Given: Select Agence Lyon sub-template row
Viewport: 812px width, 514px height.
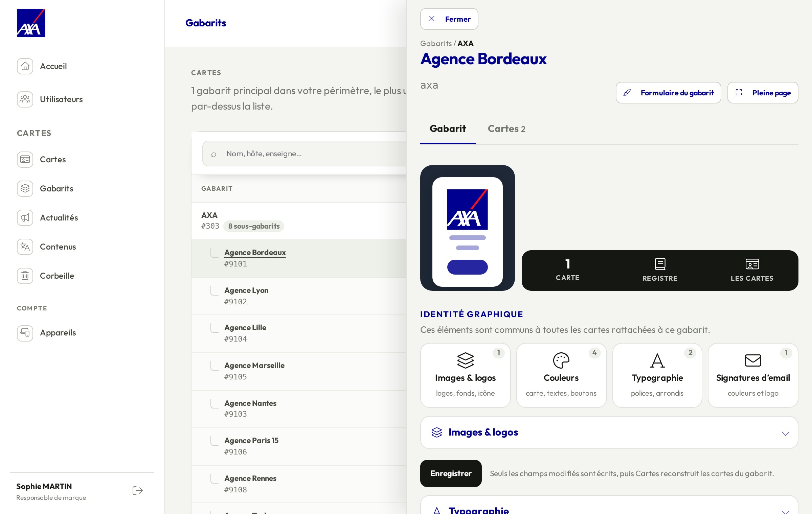Looking at the screenshot, I should (299, 296).
